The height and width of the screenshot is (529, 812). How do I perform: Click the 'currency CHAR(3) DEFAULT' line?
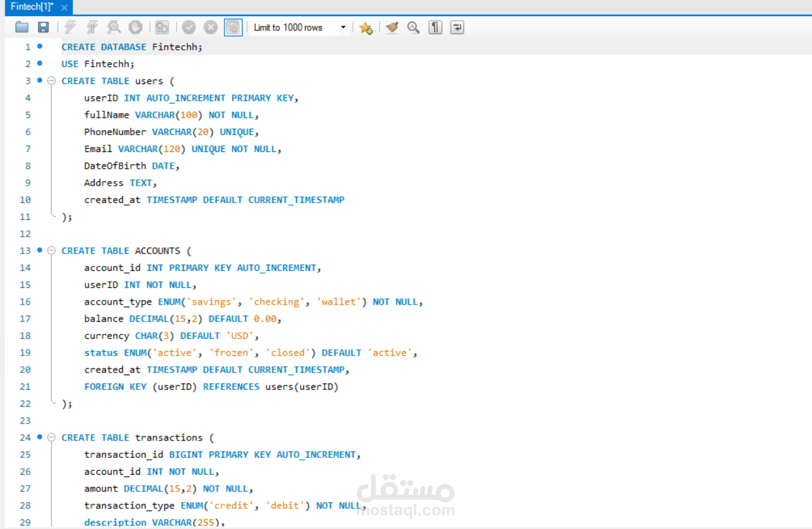(171, 336)
